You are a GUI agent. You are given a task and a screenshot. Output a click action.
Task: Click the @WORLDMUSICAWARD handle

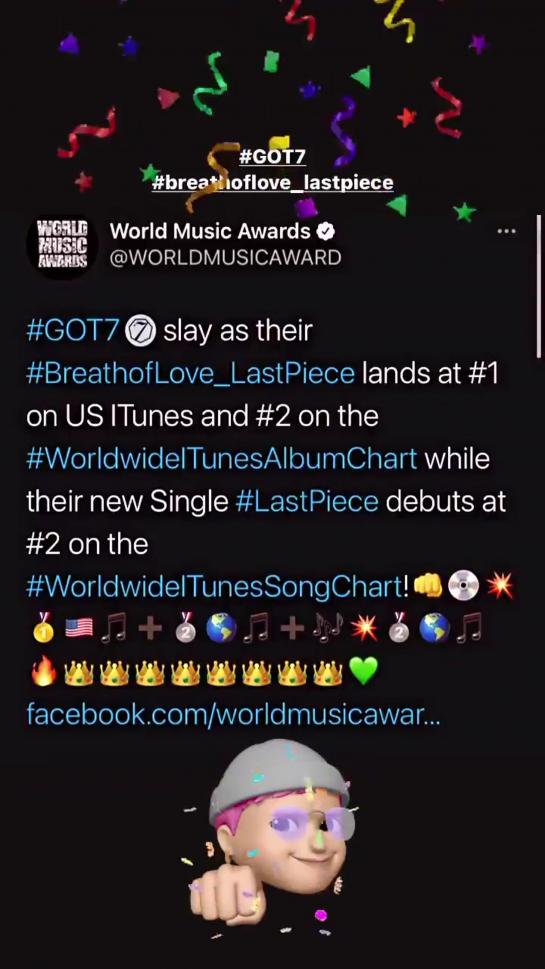226,258
